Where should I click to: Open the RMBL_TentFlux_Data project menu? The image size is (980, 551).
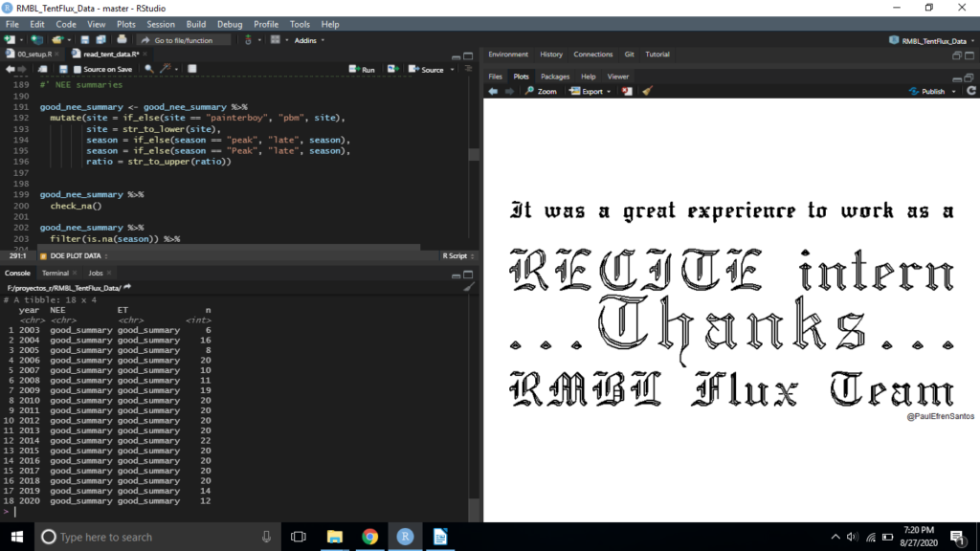pyautogui.click(x=931, y=40)
